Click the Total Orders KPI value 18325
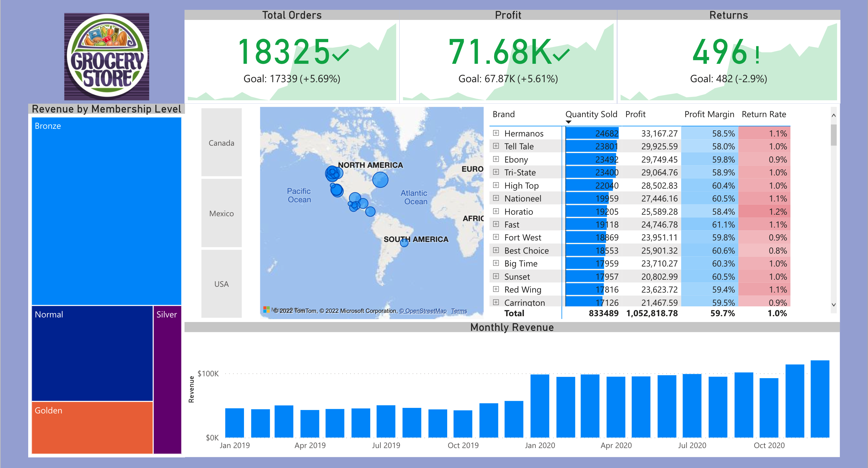The height and width of the screenshot is (468, 868). pos(284,52)
